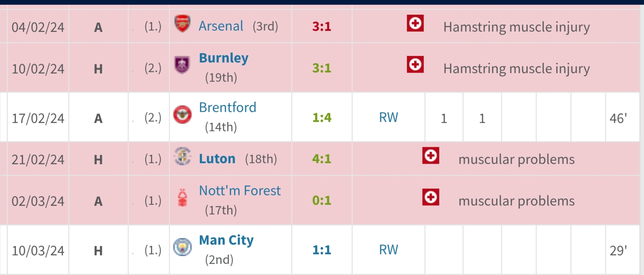Open the Burnley team link
The height and width of the screenshot is (275, 644).
tap(224, 58)
